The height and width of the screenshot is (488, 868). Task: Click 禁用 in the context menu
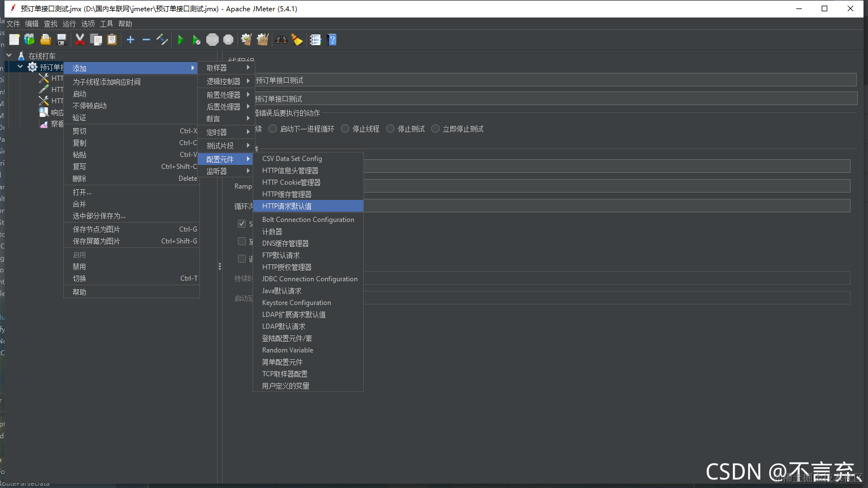132,267
